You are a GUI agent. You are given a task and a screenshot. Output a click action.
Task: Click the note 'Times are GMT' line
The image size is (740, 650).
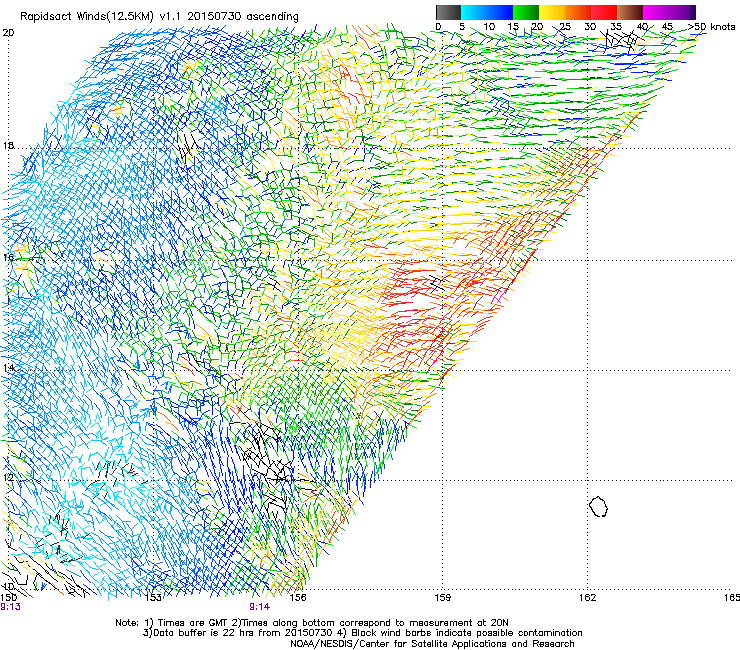pos(312,623)
